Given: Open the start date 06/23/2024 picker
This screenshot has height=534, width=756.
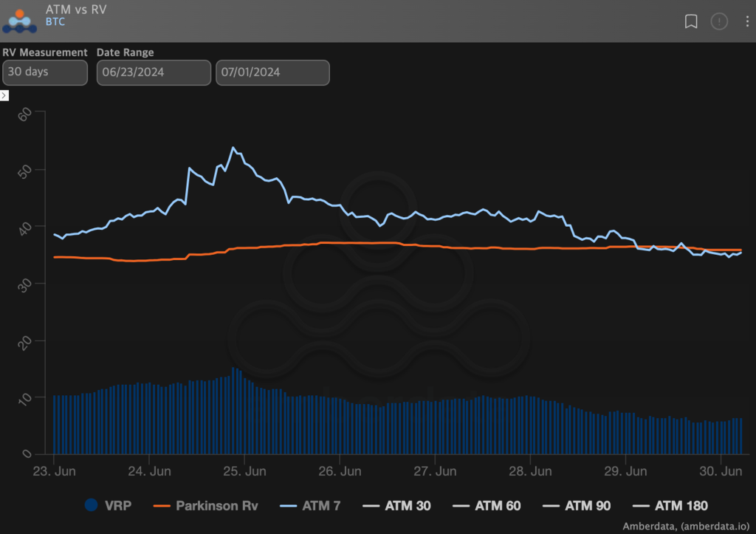Looking at the screenshot, I should (154, 73).
